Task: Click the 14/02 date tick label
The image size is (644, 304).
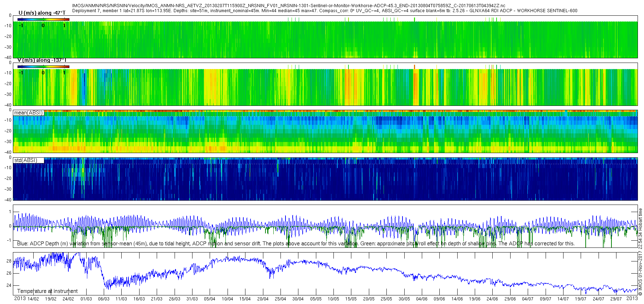Action: (x=33, y=299)
